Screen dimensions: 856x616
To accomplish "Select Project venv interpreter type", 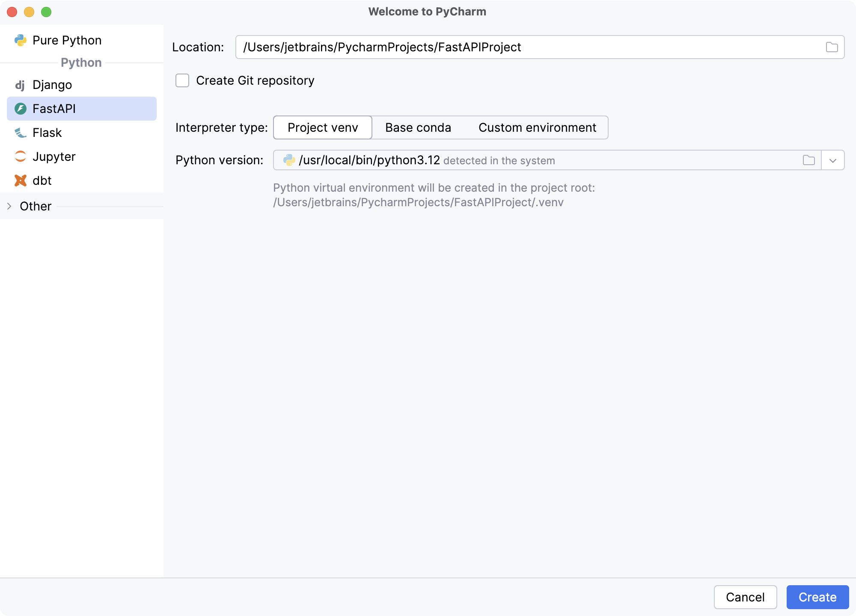I will (323, 127).
